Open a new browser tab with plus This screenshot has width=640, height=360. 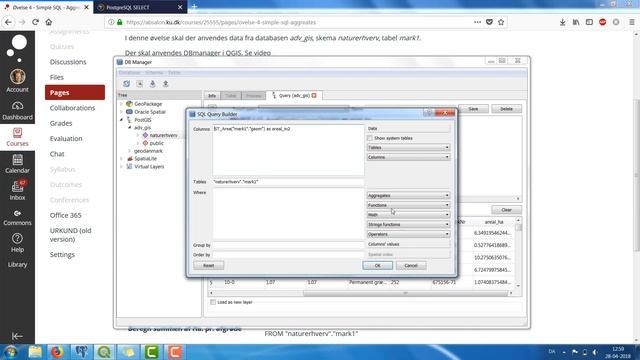(x=194, y=7)
